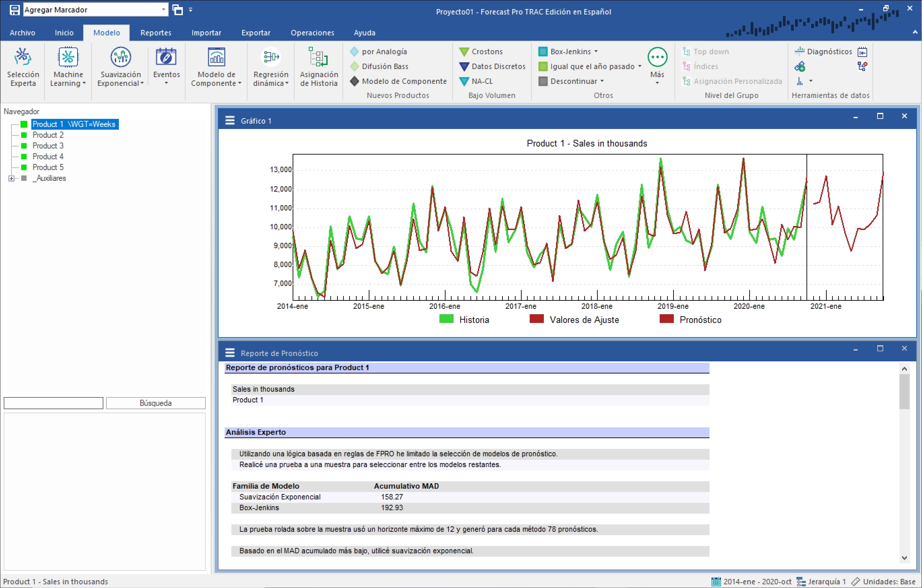Screen dimensions: 922x588
Task: Select the Crostons low-volume model
Action: [x=486, y=51]
